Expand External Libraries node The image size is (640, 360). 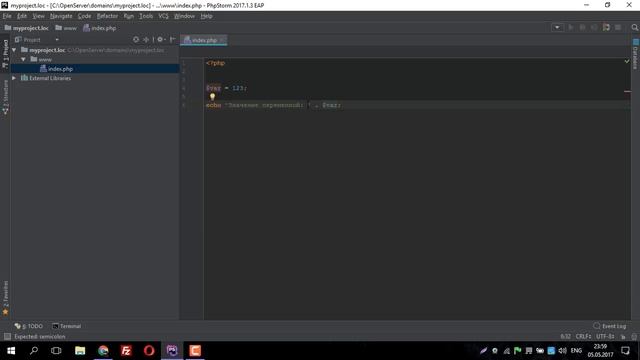click(x=14, y=78)
